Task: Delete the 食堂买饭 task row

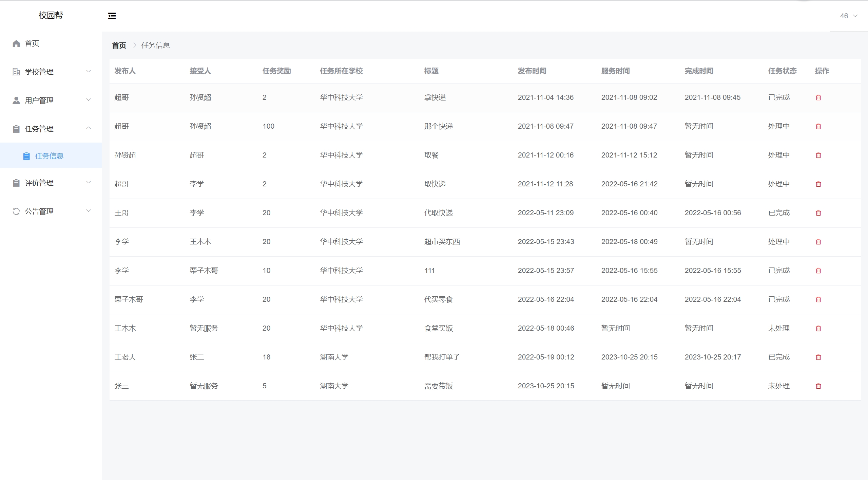Action: coord(818,329)
